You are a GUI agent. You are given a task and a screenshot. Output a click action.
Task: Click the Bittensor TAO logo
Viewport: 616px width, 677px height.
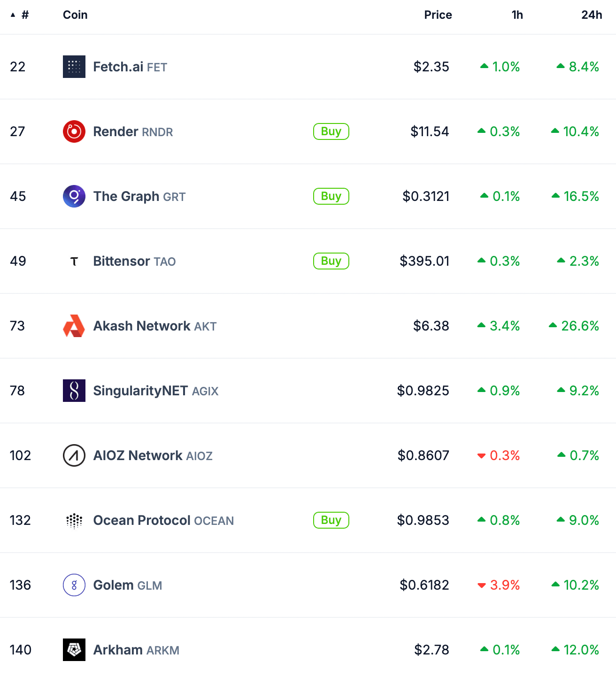click(x=74, y=261)
